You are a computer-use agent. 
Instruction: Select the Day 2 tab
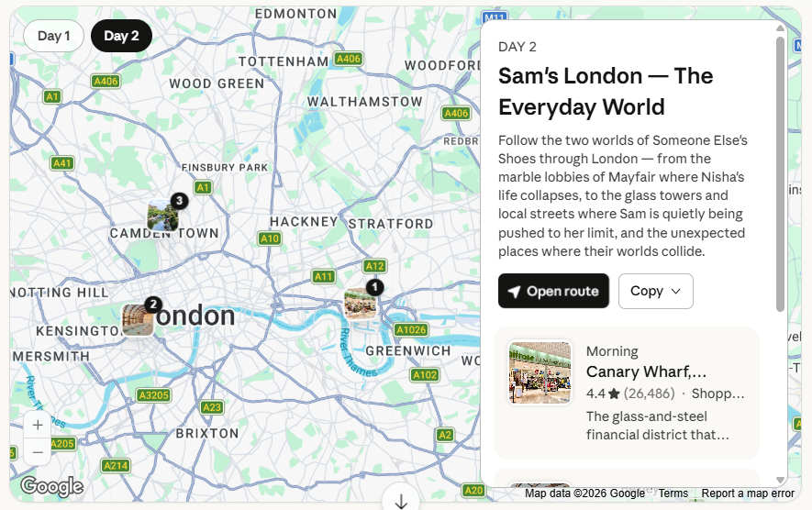coord(121,36)
